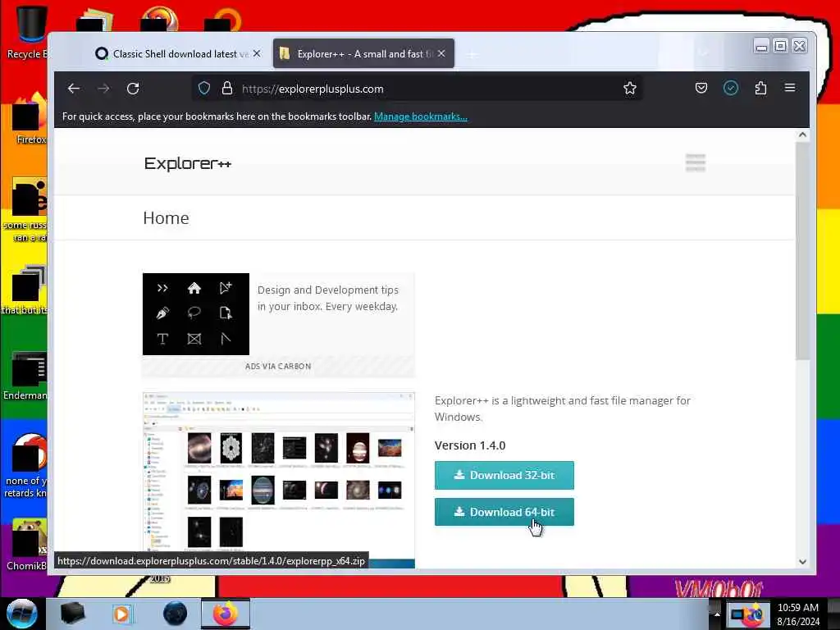Open the Carbon ad tools image
The width and height of the screenshot is (840, 630).
[196, 314]
